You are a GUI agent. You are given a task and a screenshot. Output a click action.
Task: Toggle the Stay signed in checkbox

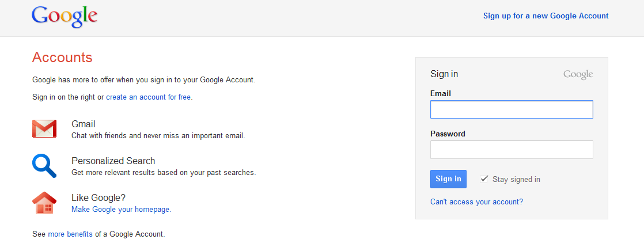484,179
